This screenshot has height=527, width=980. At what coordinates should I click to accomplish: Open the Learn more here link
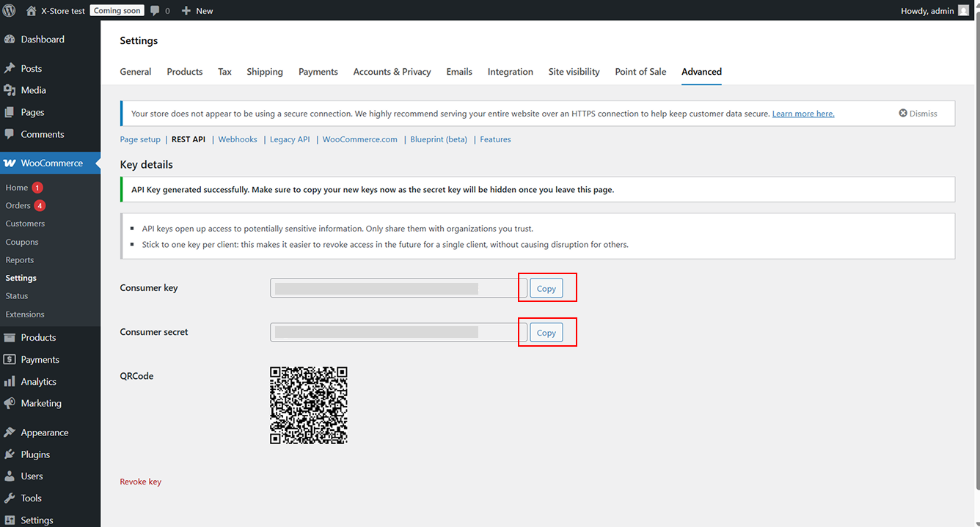coord(802,114)
